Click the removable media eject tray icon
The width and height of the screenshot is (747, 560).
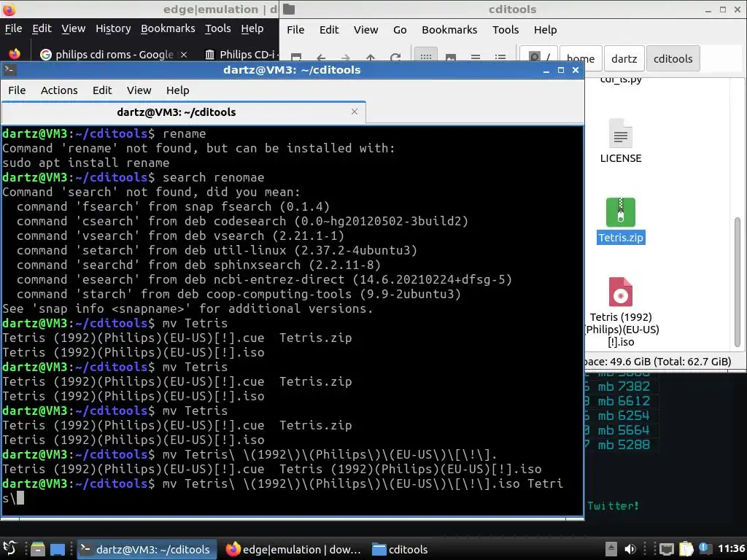point(611,549)
